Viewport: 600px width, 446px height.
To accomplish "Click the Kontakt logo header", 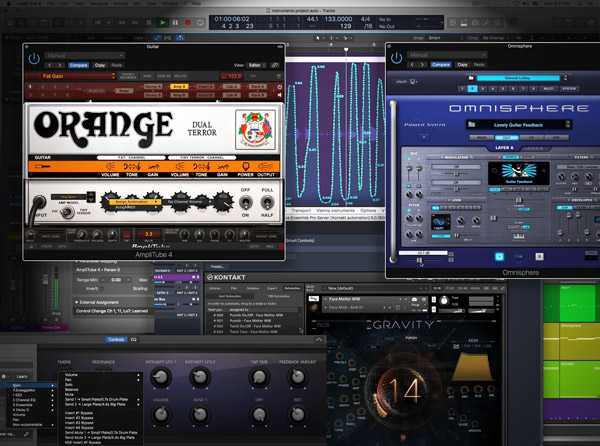I will (x=226, y=277).
